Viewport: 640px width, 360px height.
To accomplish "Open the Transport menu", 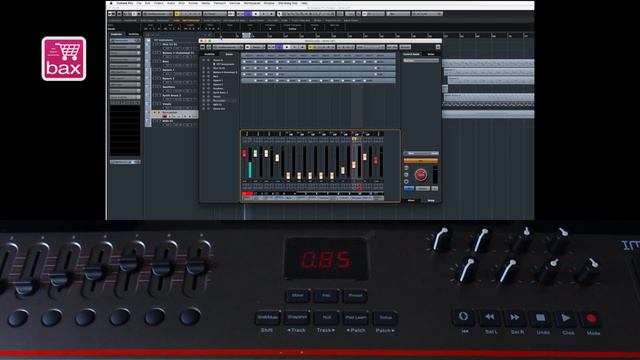I will click(x=220, y=3).
